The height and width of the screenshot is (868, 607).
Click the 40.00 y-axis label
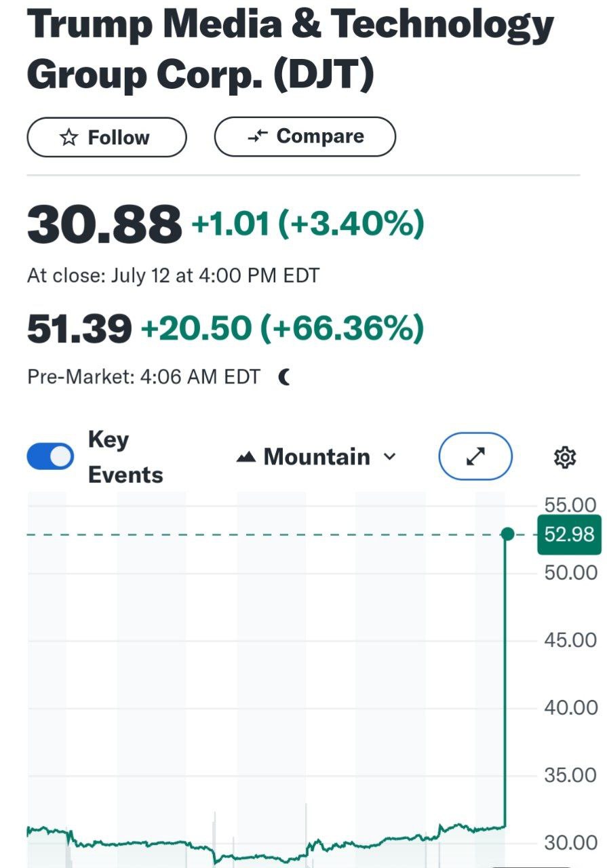(x=570, y=708)
